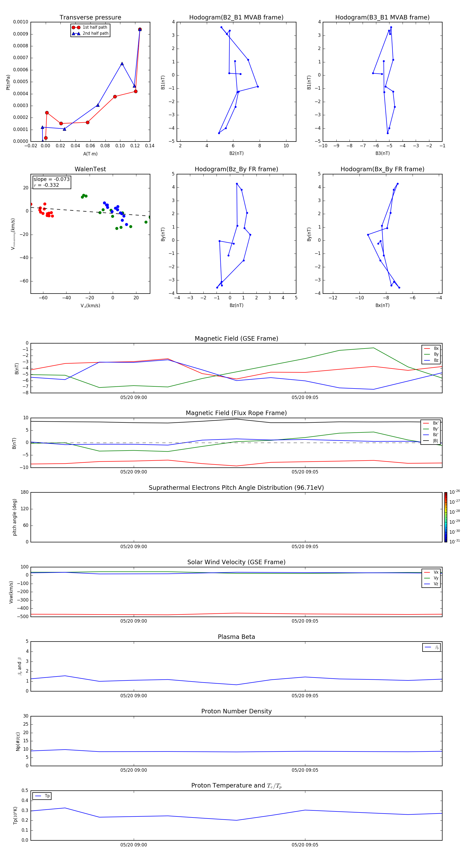Click the '2nd half path' legend entry

(x=90, y=33)
